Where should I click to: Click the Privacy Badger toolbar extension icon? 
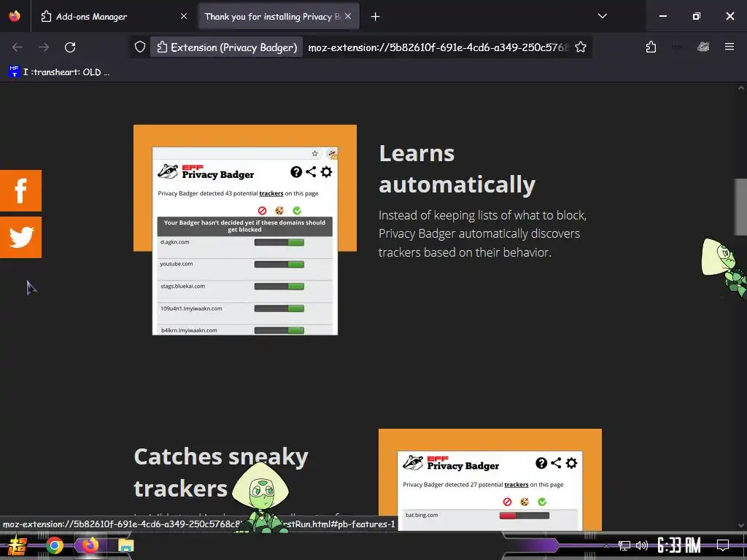[x=703, y=47]
